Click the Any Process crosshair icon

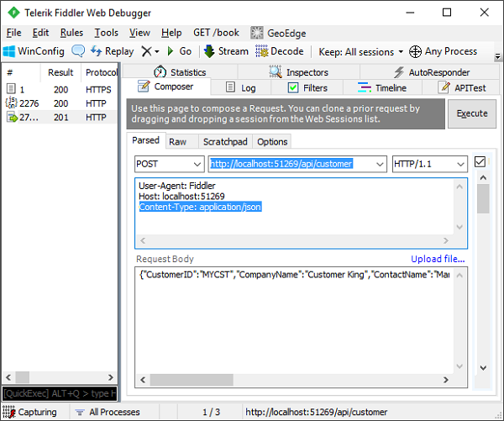tap(415, 51)
